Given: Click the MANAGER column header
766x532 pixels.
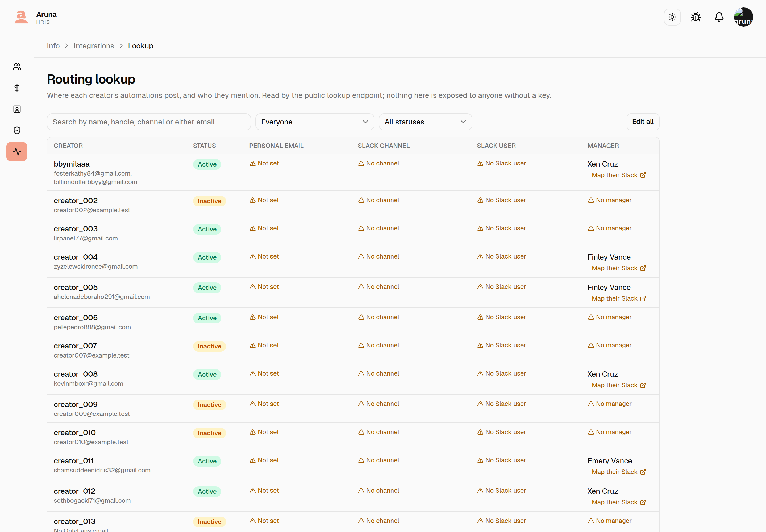Looking at the screenshot, I should coord(603,146).
